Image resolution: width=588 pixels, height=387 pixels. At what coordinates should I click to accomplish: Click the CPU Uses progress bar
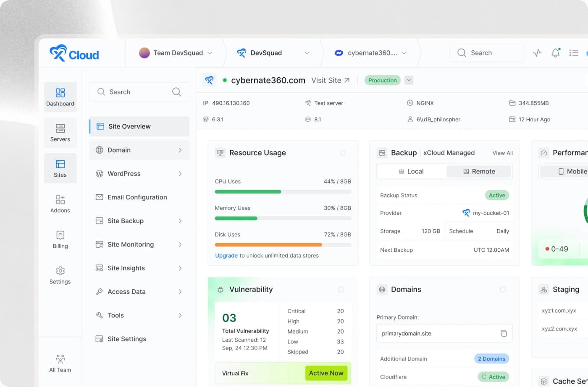283,192
